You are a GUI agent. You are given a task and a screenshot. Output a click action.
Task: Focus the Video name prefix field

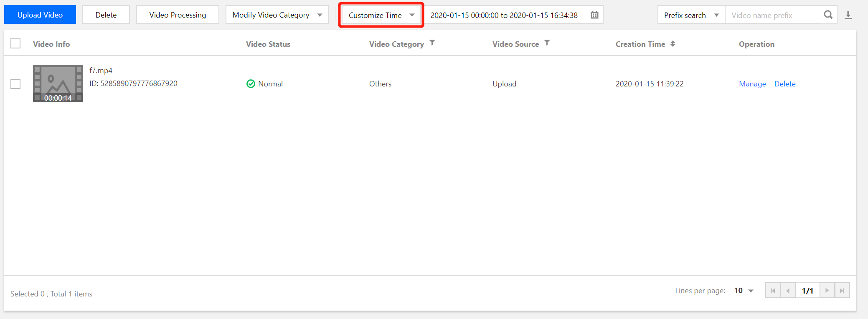click(773, 15)
